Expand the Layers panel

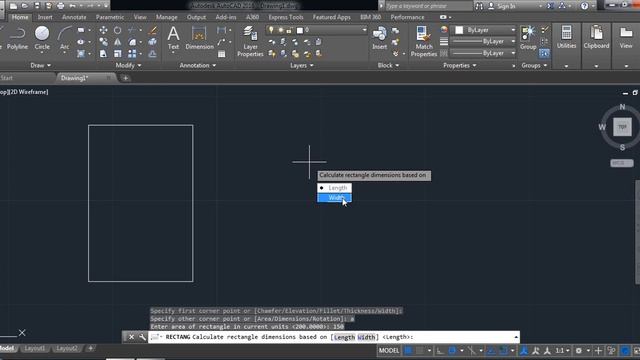(302, 65)
